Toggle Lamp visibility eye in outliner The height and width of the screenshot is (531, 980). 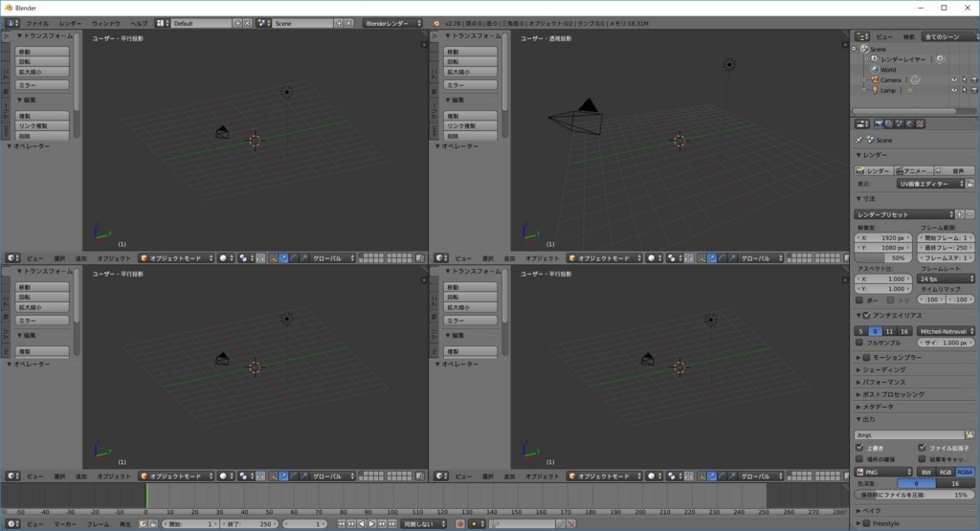pyautogui.click(x=954, y=91)
